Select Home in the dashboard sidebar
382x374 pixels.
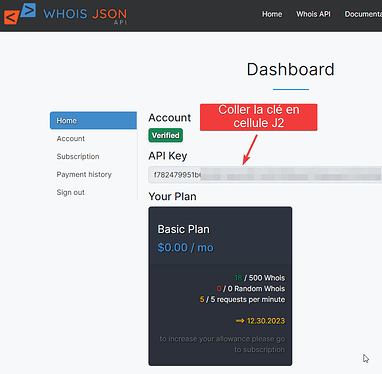pyautogui.click(x=93, y=120)
